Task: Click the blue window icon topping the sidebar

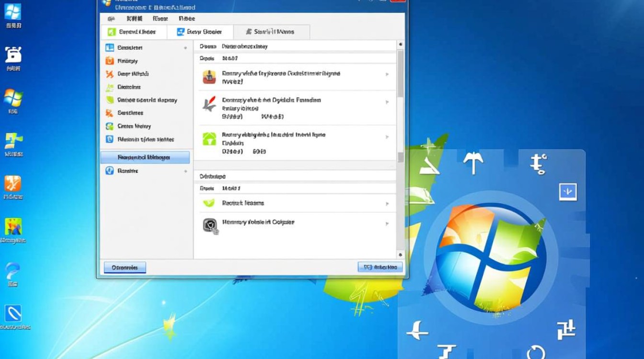Action: click(x=109, y=47)
